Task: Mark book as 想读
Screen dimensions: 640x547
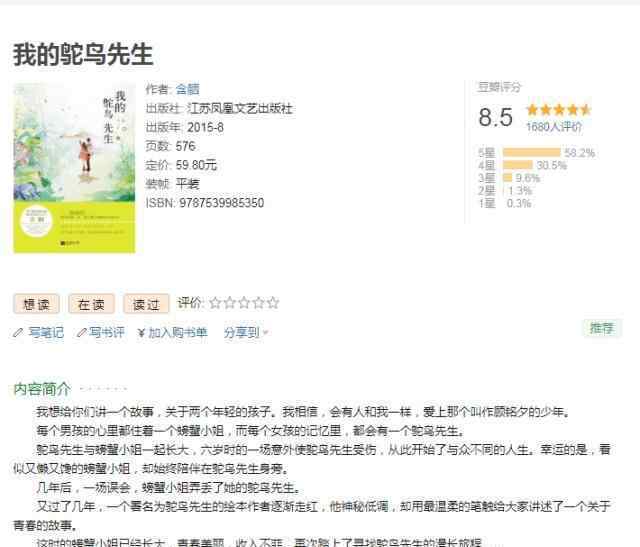Action: click(x=36, y=304)
